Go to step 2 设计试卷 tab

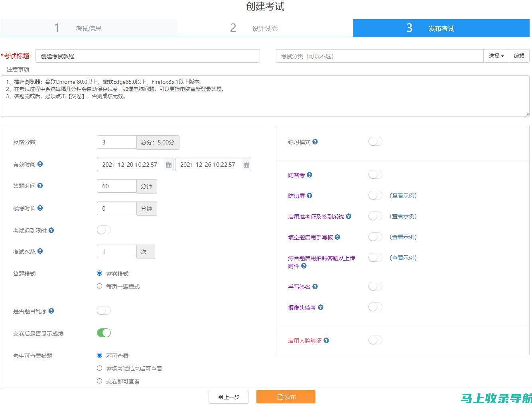click(x=265, y=28)
